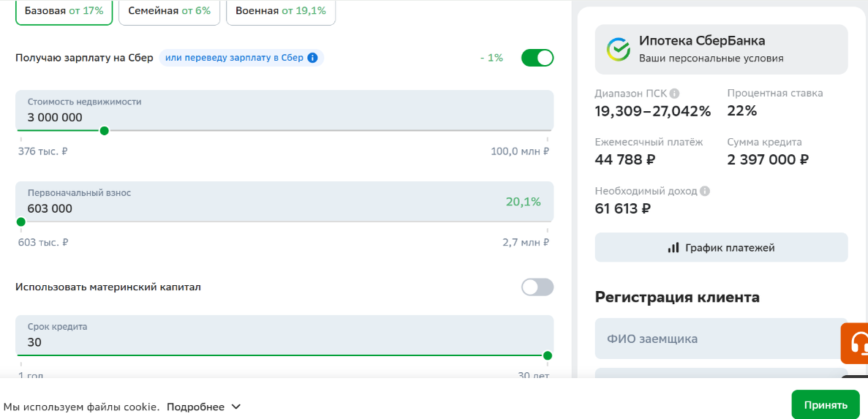Click the 2 397 000 ₽ loan amount value
Viewport: 868px width, 419px height.
pos(768,159)
